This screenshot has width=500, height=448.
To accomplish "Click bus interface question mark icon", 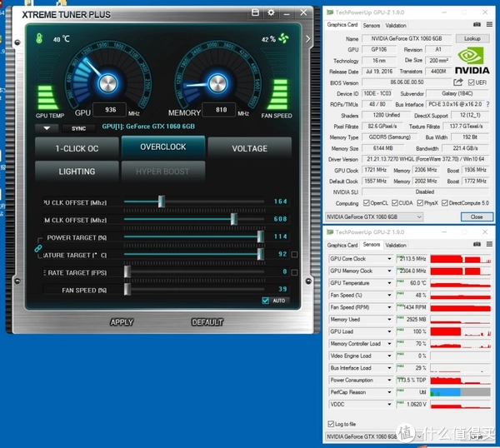I will 487,104.
